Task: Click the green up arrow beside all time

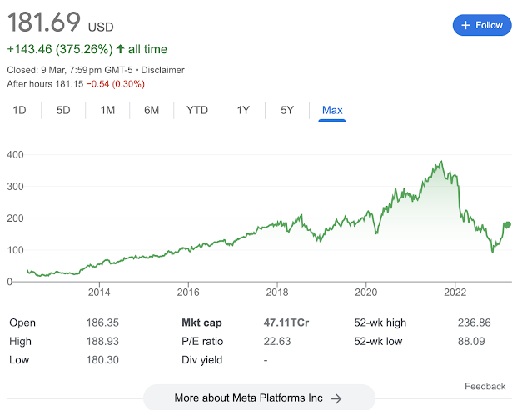Action: click(x=120, y=50)
